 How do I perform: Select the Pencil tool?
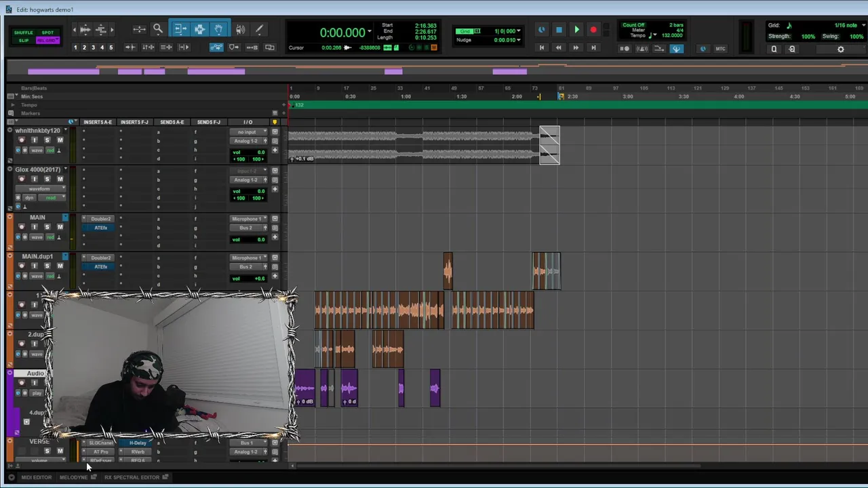click(x=259, y=29)
